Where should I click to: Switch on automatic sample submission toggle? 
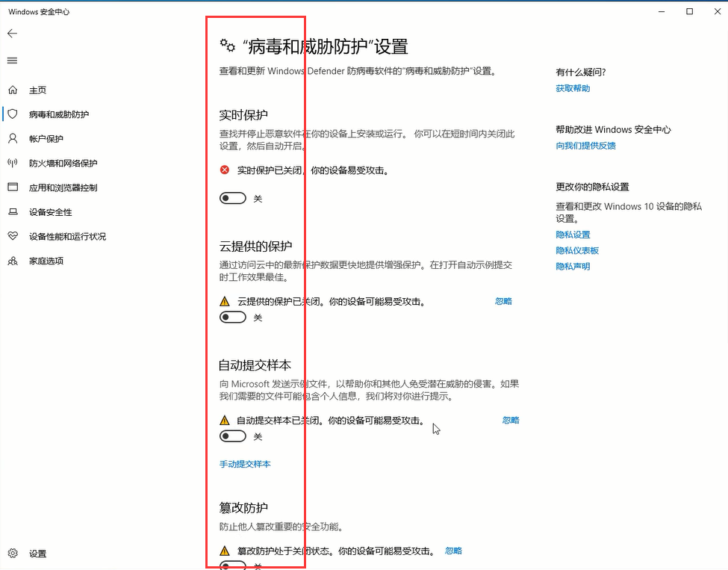(233, 436)
